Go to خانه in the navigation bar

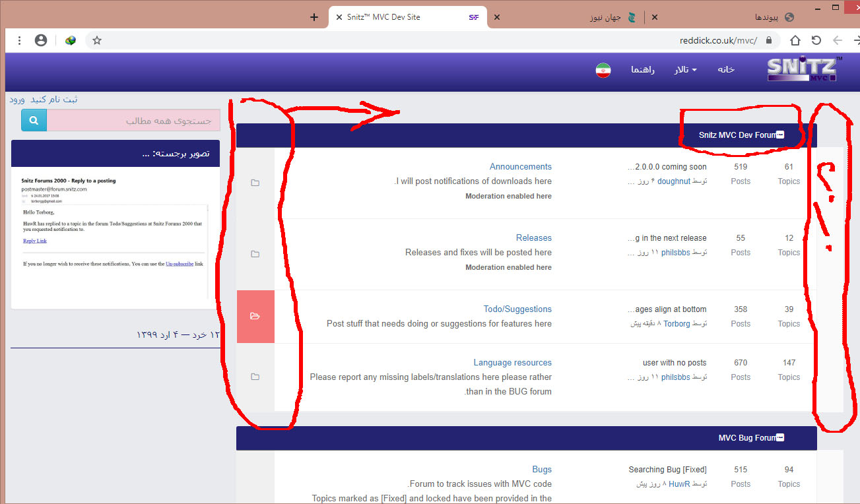pyautogui.click(x=726, y=70)
